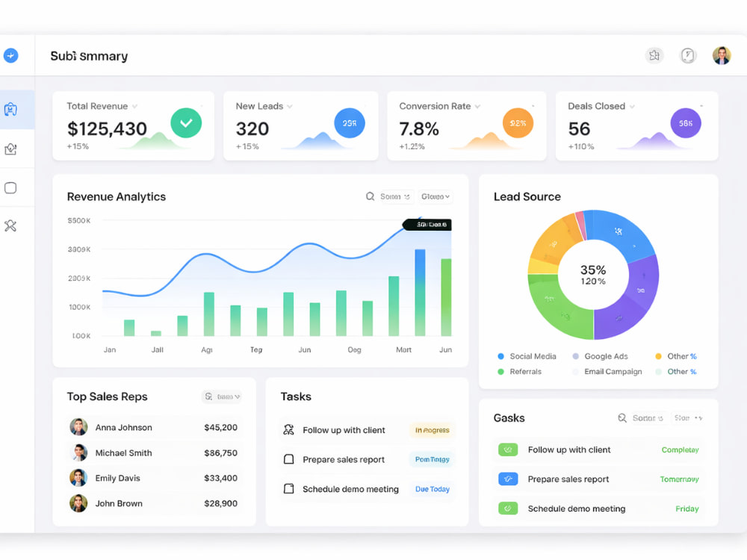Toggle the Google Ads legend item
Image resolution: width=747 pixels, height=560 pixels.
coord(601,356)
